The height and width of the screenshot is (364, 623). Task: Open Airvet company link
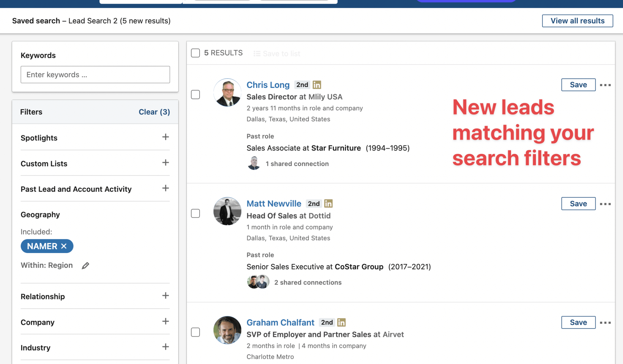pyautogui.click(x=393, y=335)
